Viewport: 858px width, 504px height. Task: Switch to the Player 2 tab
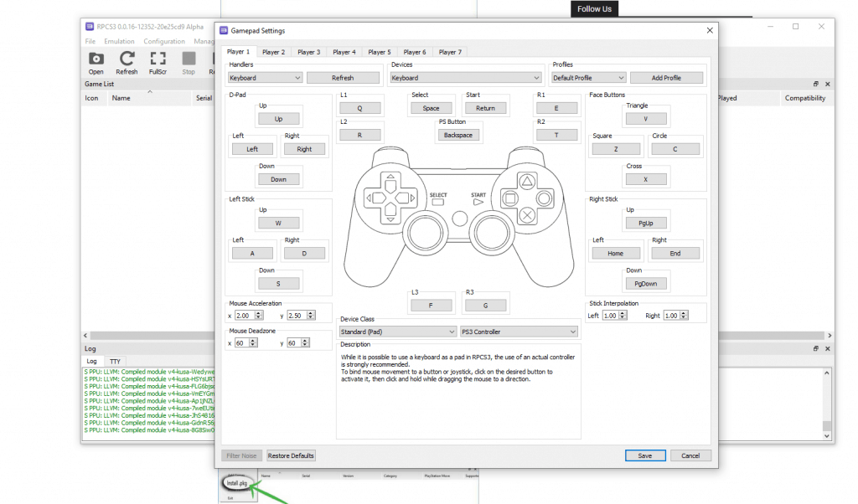[x=273, y=52]
